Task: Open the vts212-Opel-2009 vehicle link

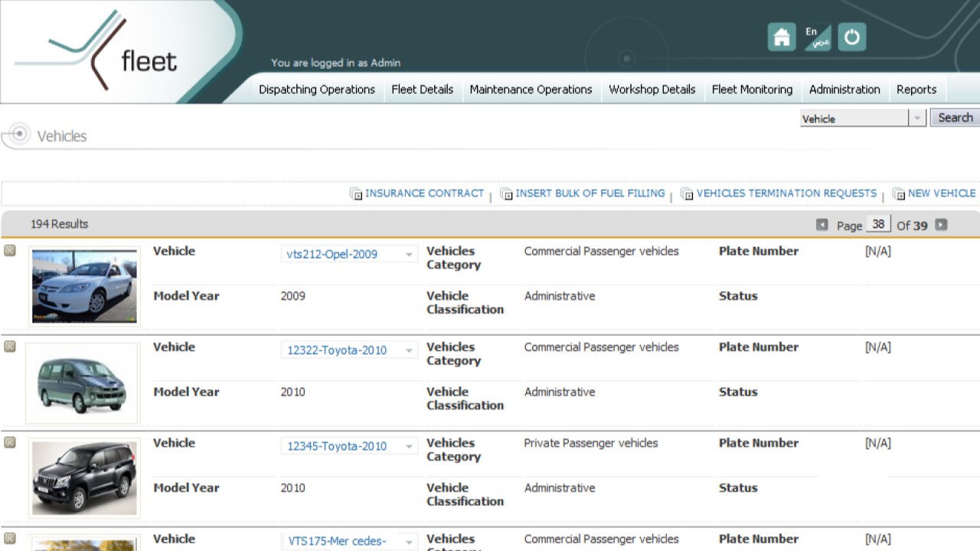Action: click(332, 254)
